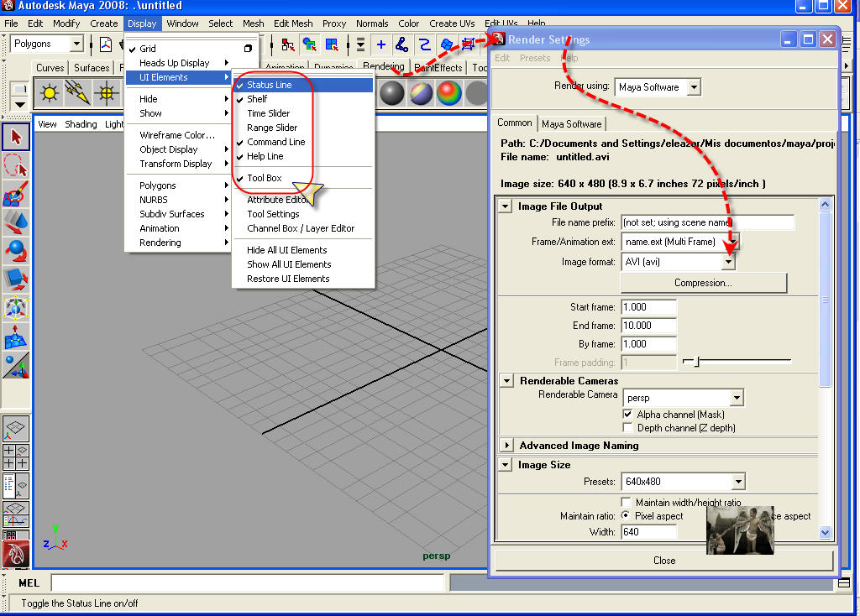This screenshot has height=616, width=860.
Task: Select the Select (arrow) tool in toolbox
Action: click(x=16, y=137)
